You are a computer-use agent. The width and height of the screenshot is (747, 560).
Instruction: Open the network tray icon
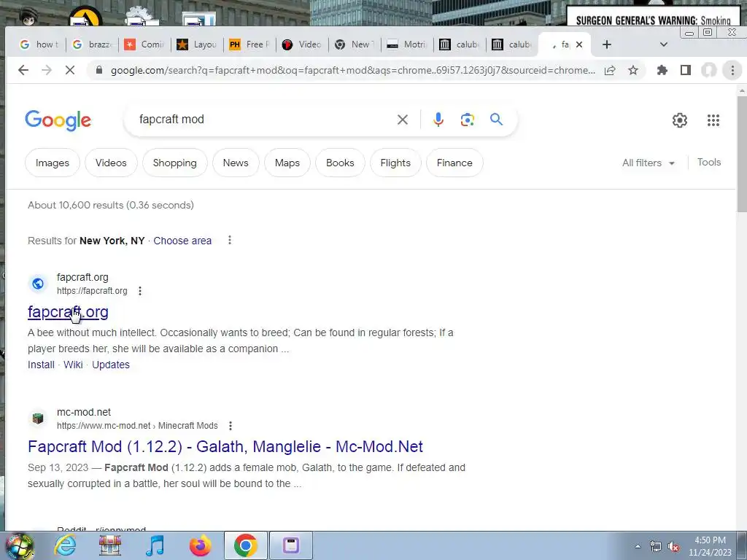click(656, 546)
